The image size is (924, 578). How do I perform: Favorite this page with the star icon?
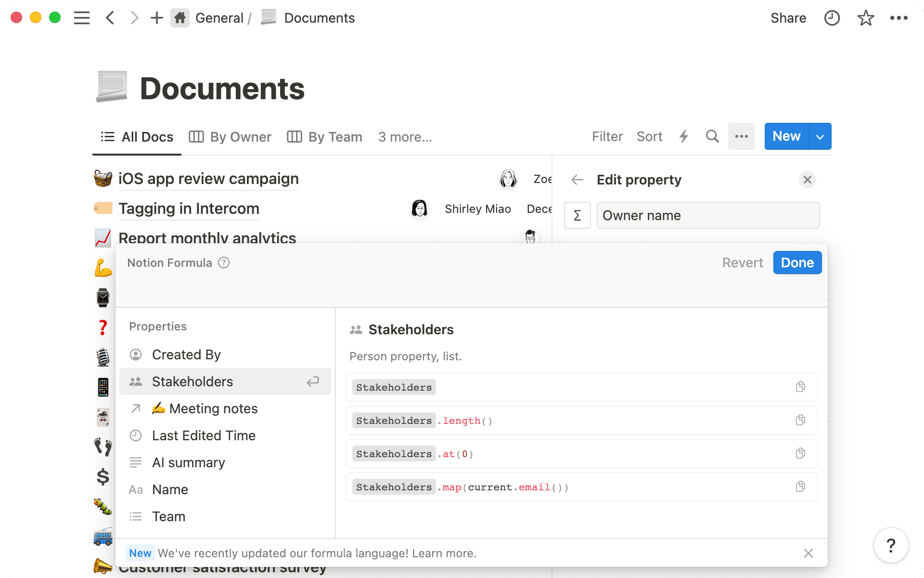point(865,18)
